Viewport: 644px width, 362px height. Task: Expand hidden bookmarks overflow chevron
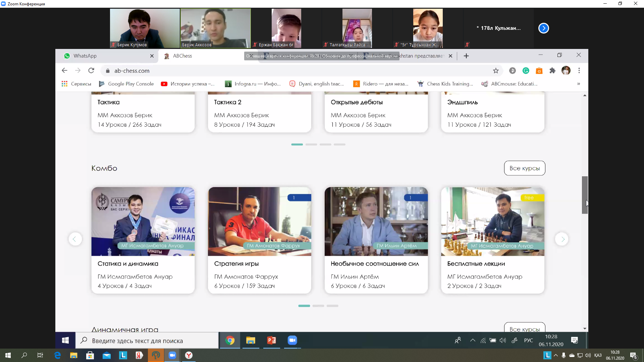(579, 84)
